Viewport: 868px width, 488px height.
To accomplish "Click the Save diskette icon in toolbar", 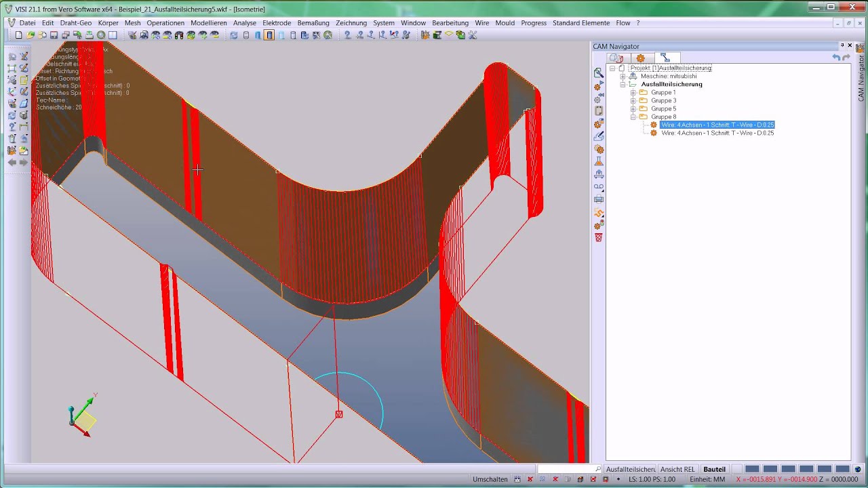I will (x=54, y=35).
